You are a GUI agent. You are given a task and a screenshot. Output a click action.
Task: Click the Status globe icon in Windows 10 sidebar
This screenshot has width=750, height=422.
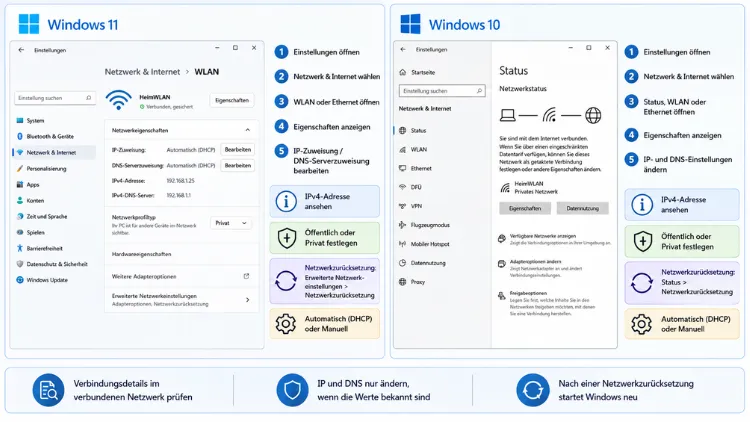click(x=402, y=130)
